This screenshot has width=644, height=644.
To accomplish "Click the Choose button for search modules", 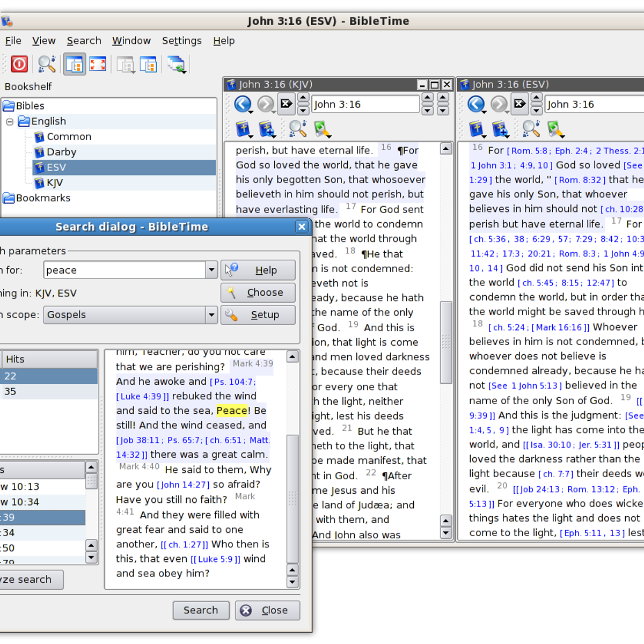I will point(258,292).
